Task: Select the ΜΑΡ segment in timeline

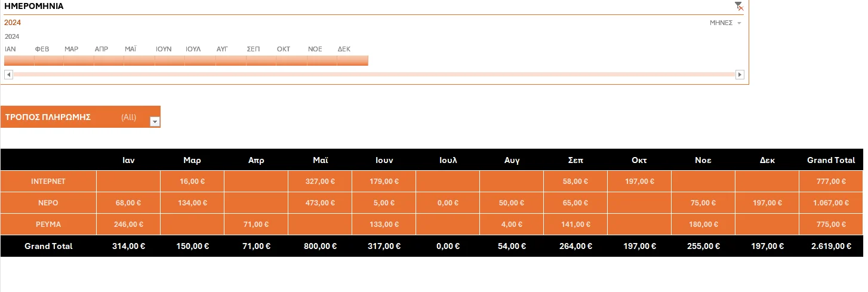Action: coord(79,60)
